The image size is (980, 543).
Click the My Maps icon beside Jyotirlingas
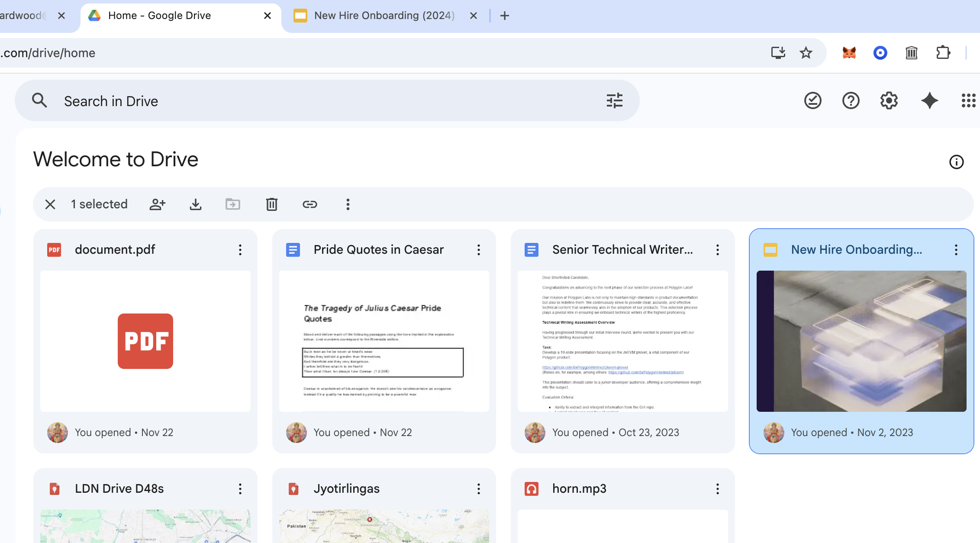point(293,489)
